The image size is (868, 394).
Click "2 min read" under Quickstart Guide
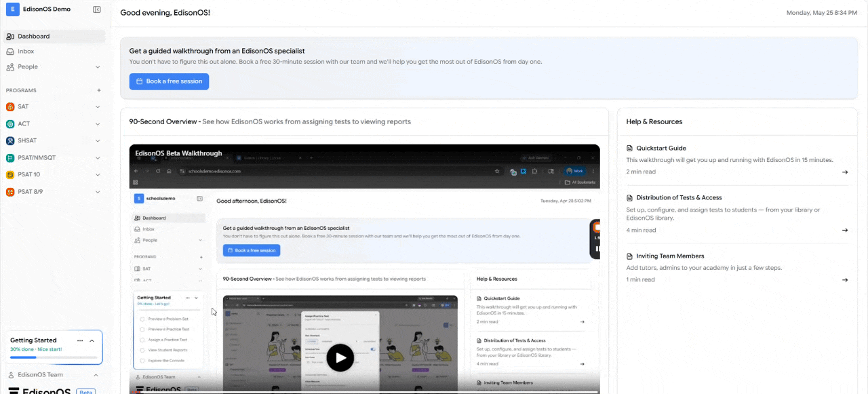coord(641,172)
